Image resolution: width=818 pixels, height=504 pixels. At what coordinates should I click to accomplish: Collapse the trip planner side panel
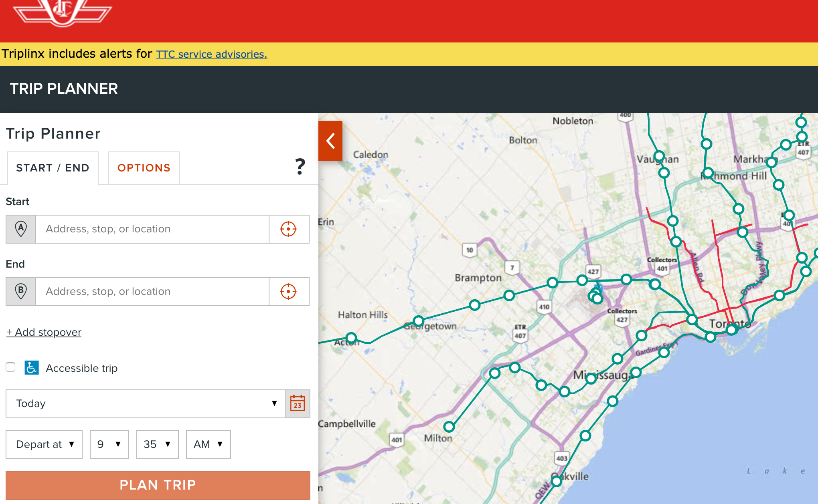point(330,141)
